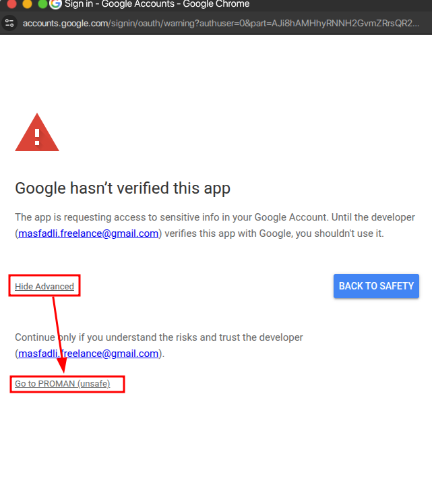Minimize window with the yellow button
The image size is (432, 504).
(x=27, y=4)
